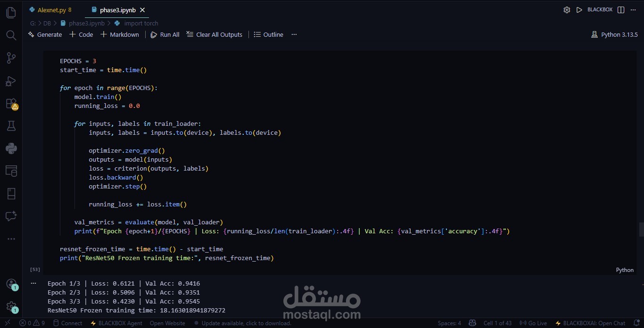This screenshot has width=644, height=328.
Task: Open remote window indicator in status bar
Action: pos(8,323)
